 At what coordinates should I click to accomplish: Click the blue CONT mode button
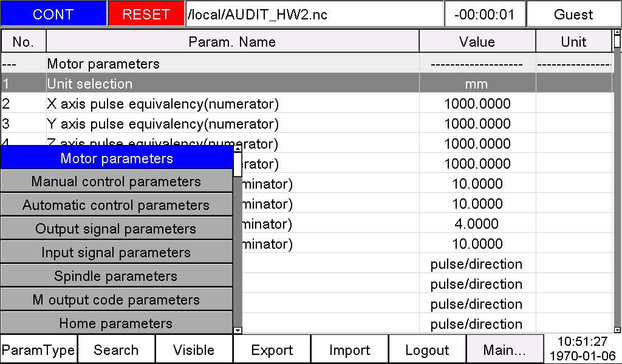[53, 15]
